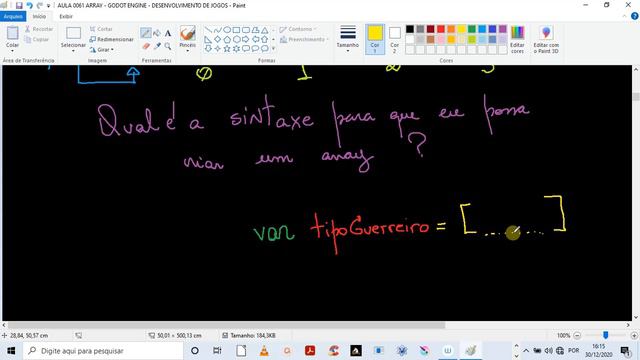The height and width of the screenshot is (360, 640).
Task: Choose the Rounded rectangle shape
Action: click(246, 30)
